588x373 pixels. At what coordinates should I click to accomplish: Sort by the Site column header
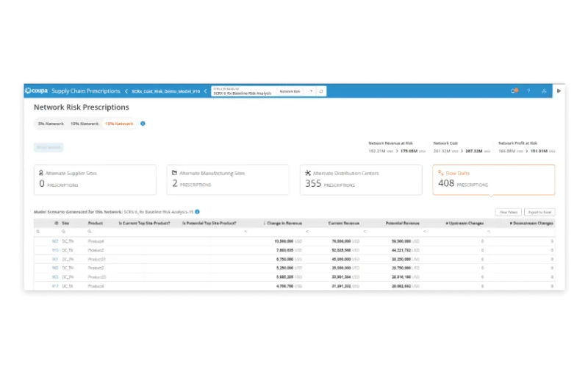[65, 223]
